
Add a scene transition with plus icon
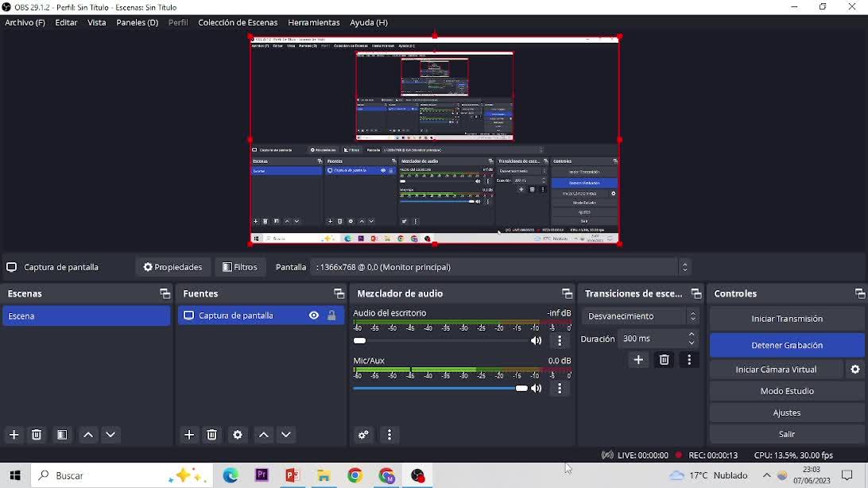tap(638, 360)
